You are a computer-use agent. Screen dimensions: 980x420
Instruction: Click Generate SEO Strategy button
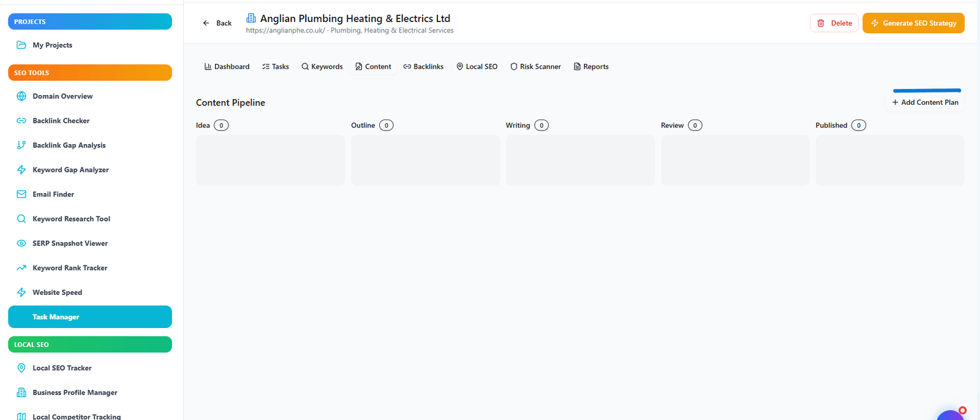point(913,23)
